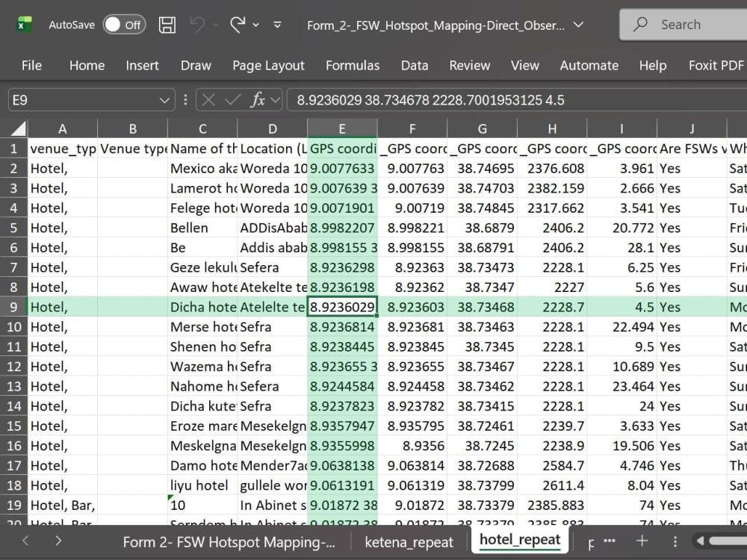Viewport: 747px width, 560px height.
Task: Click cell 'Hotel, Bar,' in row 19
Action: 63,505
